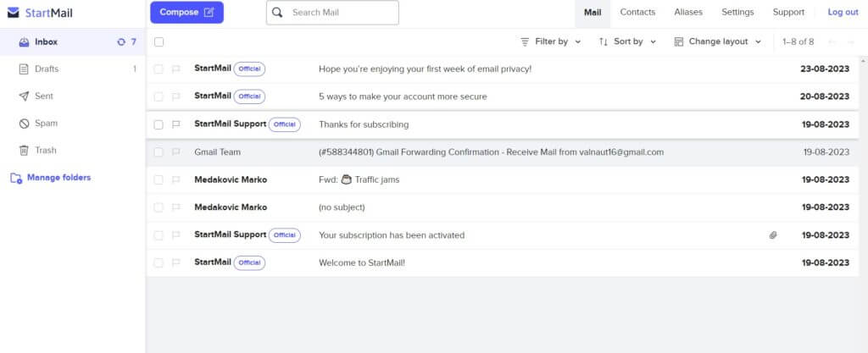Click the next page arrow
The height and width of the screenshot is (353, 868).
pos(851,42)
